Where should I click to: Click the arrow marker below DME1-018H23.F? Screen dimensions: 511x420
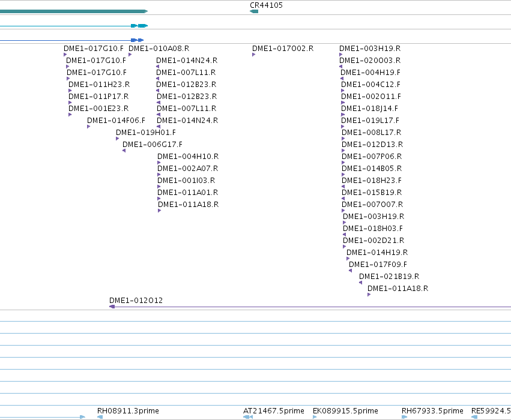click(x=343, y=187)
